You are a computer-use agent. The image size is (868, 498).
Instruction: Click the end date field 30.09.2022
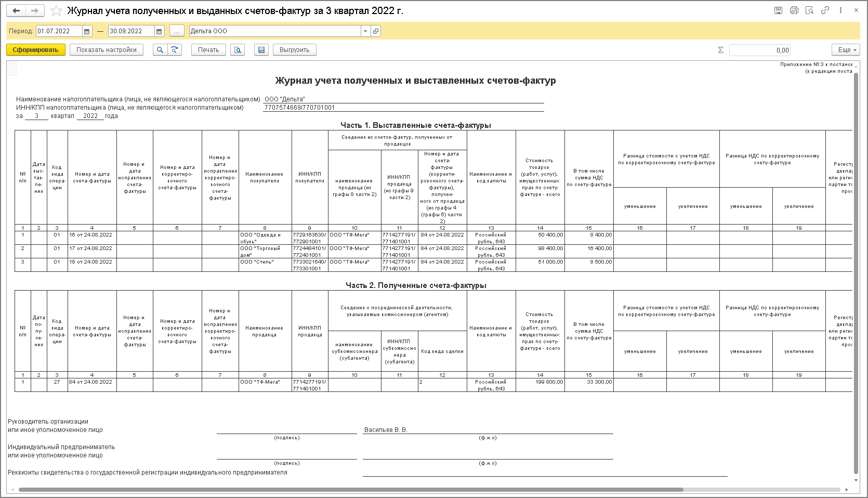click(x=131, y=31)
